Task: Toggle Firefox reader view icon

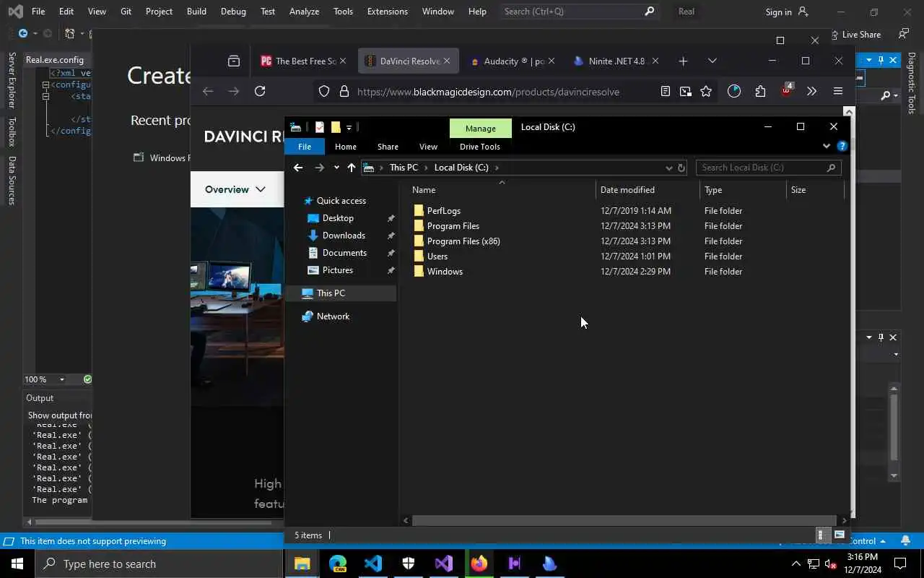Action: coord(666,92)
